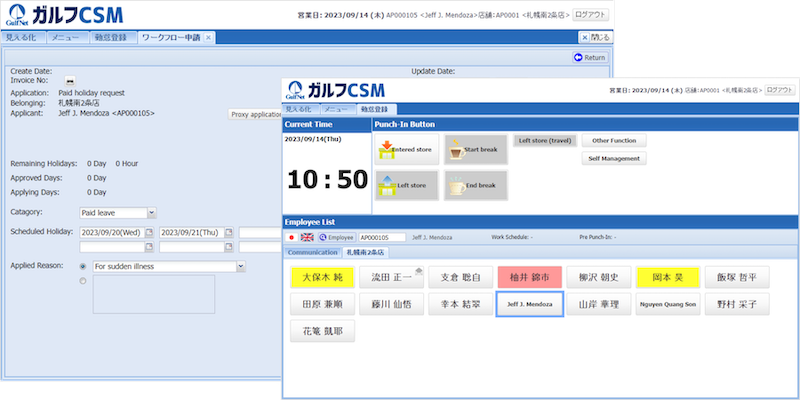Select the free-text reason radio button

82,281
